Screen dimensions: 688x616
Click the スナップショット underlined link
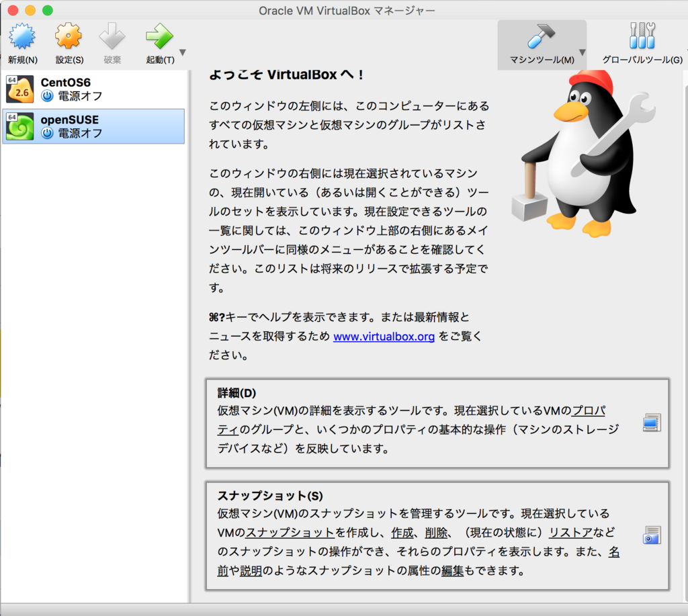click(x=290, y=533)
